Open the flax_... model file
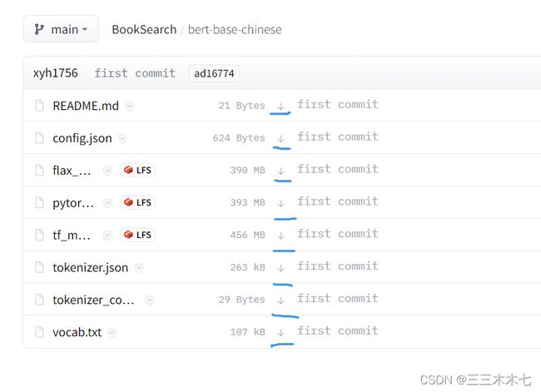 (x=72, y=170)
